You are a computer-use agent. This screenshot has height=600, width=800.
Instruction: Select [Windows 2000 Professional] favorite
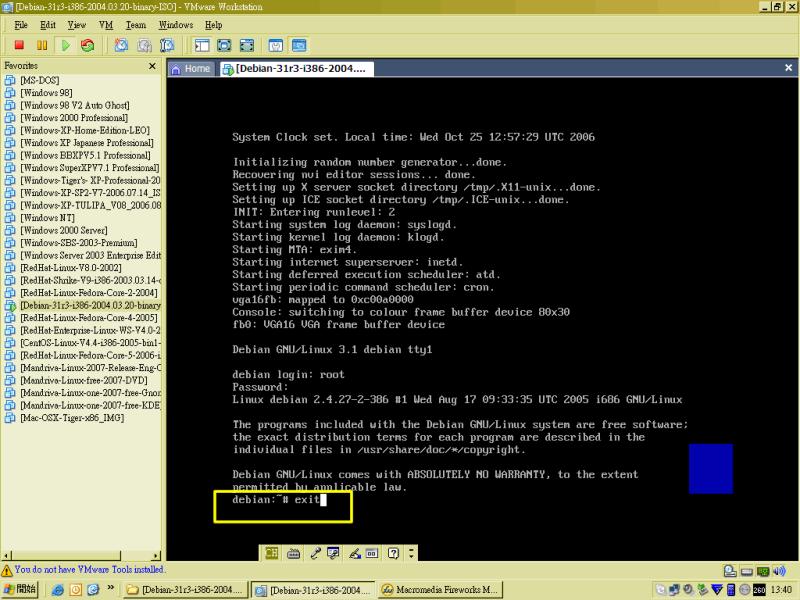click(x=74, y=117)
